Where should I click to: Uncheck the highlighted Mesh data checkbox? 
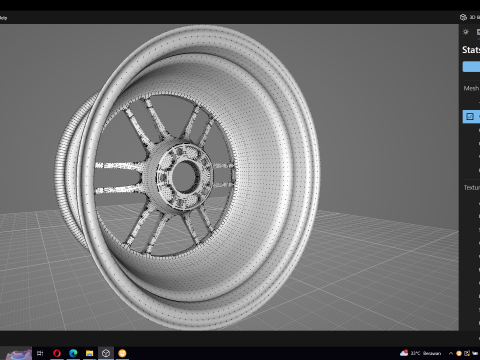pos(470,116)
